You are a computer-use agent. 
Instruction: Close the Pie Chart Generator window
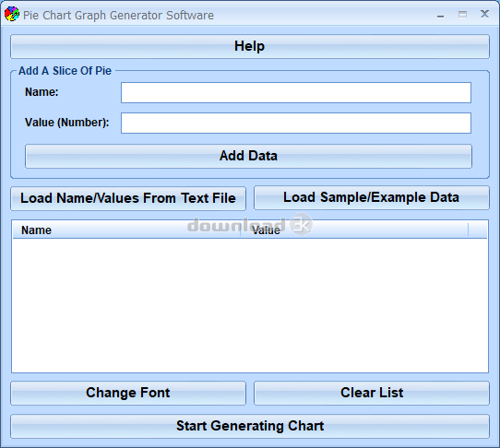click(x=484, y=14)
